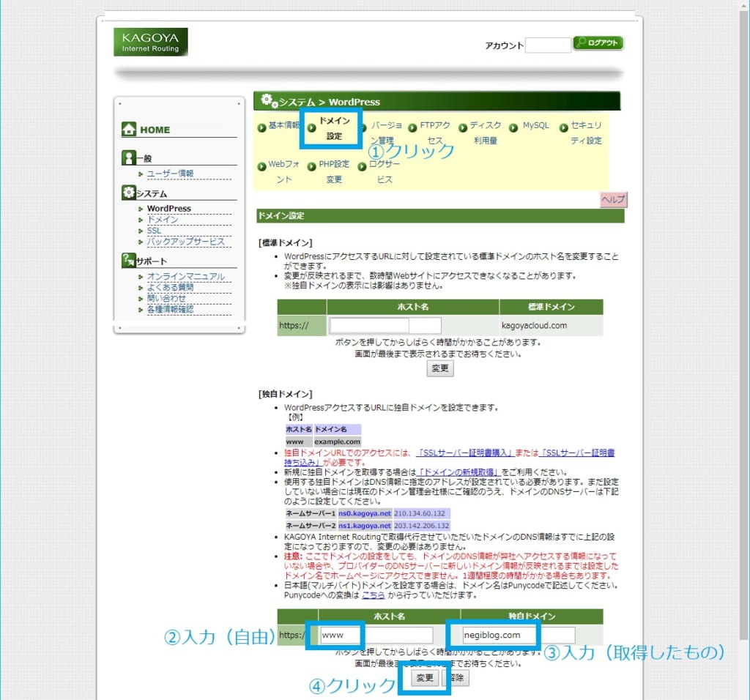Click the システム gear icon in sidebar

(x=128, y=193)
